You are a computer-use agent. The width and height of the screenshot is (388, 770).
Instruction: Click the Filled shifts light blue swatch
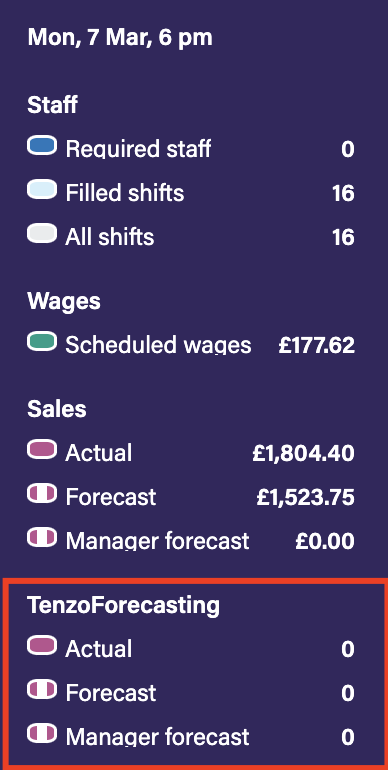tap(42, 190)
